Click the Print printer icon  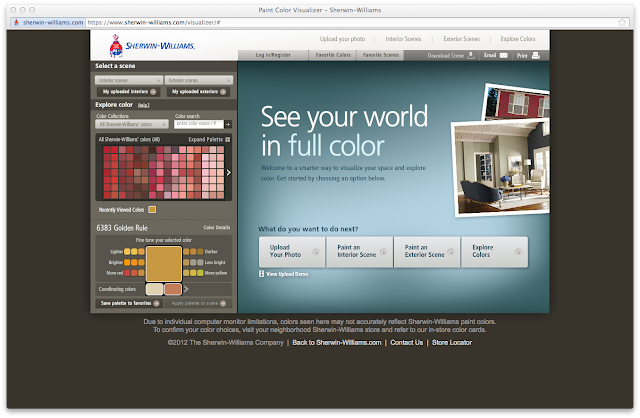[536, 56]
